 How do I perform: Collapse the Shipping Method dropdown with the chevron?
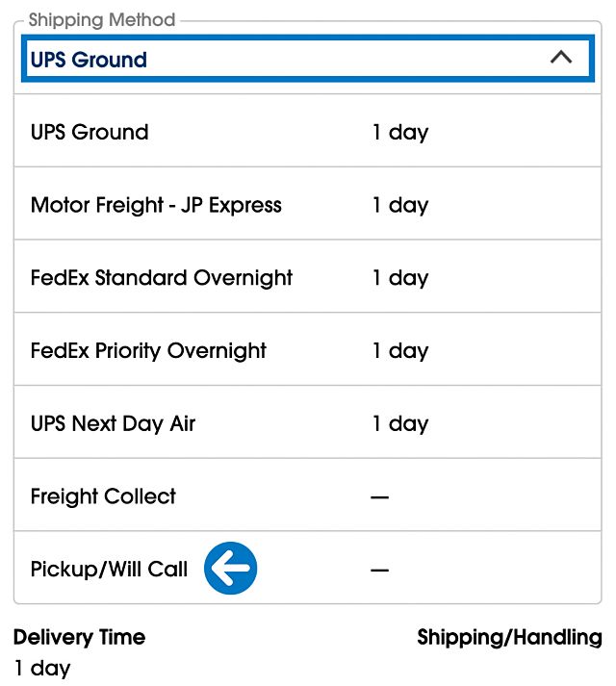[560, 59]
